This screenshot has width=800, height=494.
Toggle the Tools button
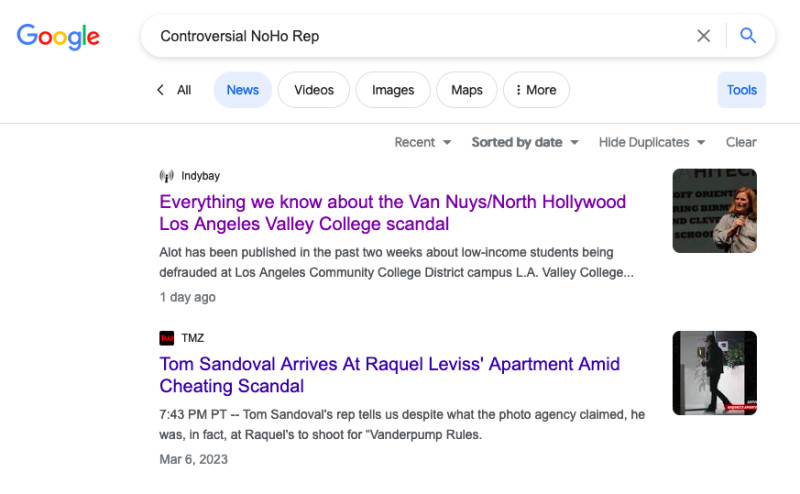point(741,90)
